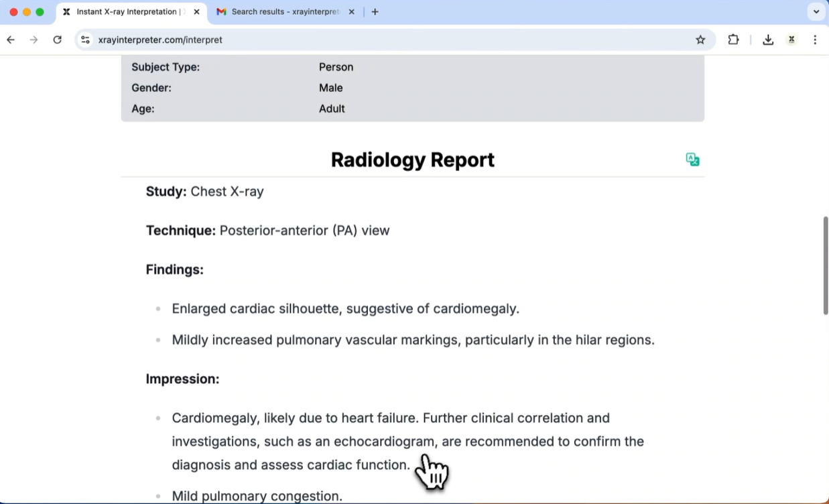Open Chrome's three-dot menu
The height and width of the screenshot is (504, 829).
(815, 40)
